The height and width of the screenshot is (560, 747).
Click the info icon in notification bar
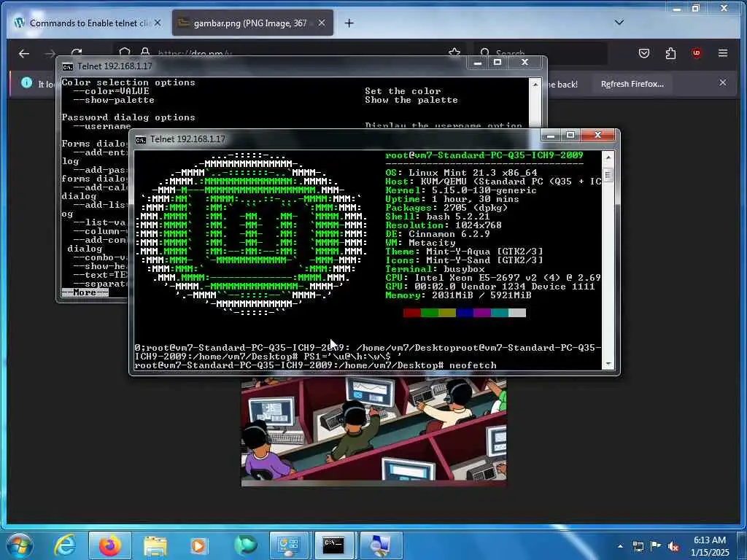[x=27, y=83]
